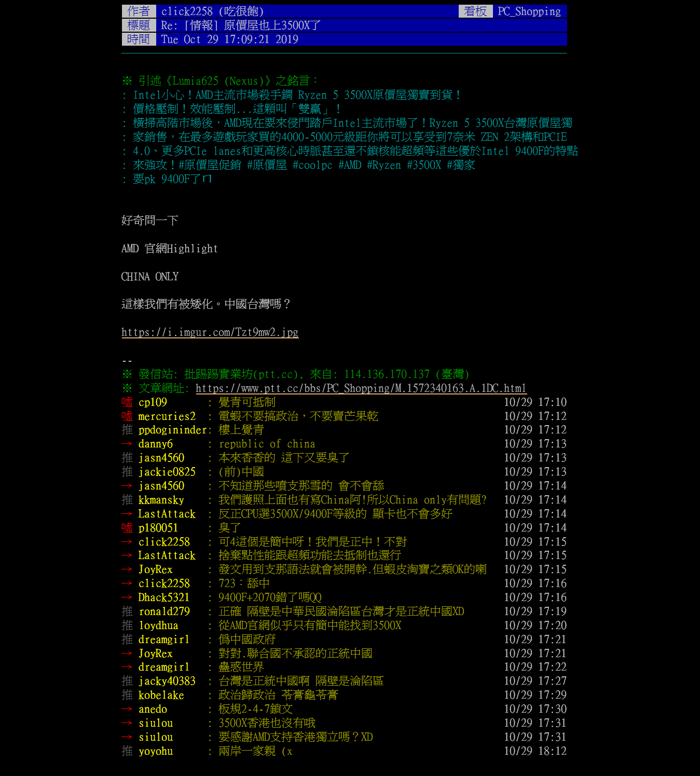The width and height of the screenshot is (700, 776).
Task: Click the PC_Shopping board name in header
Action: 529,11
